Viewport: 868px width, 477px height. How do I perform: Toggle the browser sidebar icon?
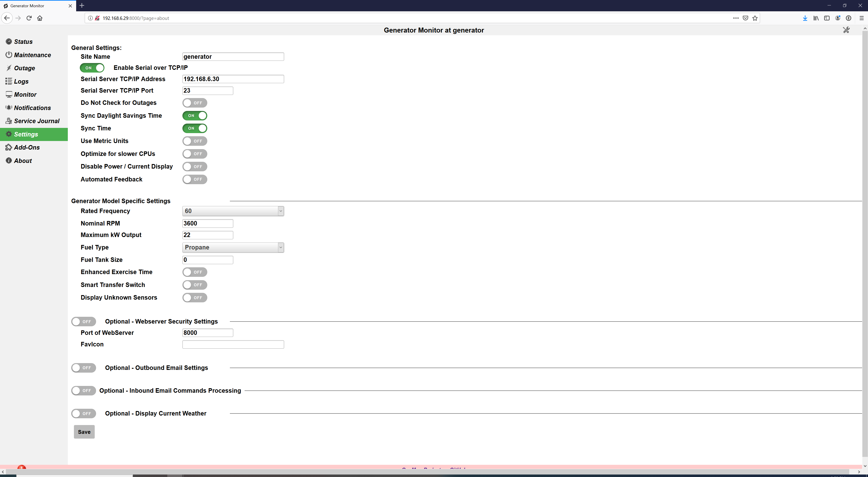[827, 18]
